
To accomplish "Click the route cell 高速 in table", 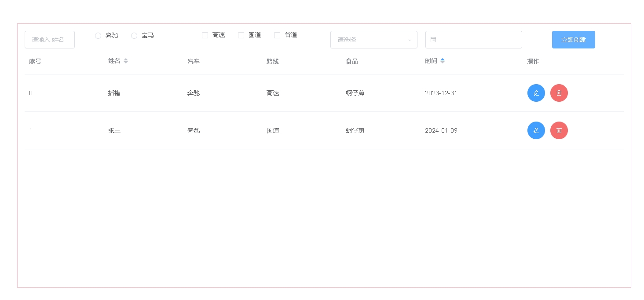I will 273,93.
